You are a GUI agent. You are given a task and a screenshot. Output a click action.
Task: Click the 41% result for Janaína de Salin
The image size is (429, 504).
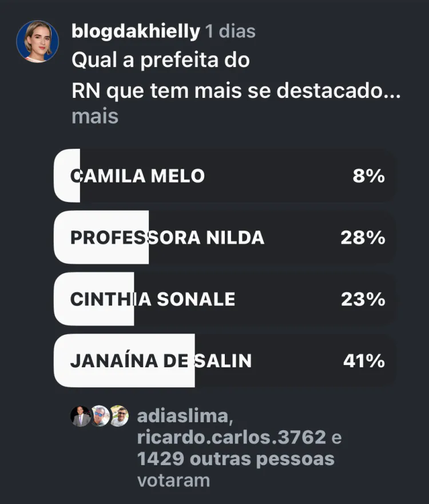pyautogui.click(x=364, y=360)
